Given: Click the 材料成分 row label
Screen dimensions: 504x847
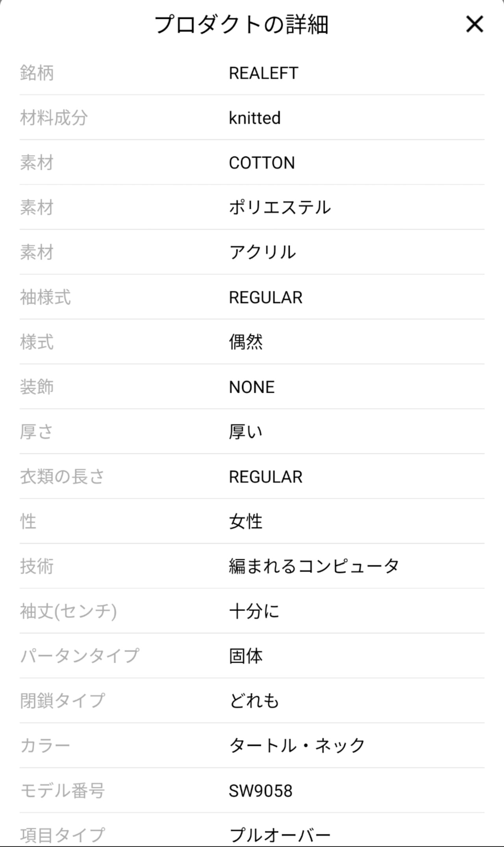Looking at the screenshot, I should (54, 118).
